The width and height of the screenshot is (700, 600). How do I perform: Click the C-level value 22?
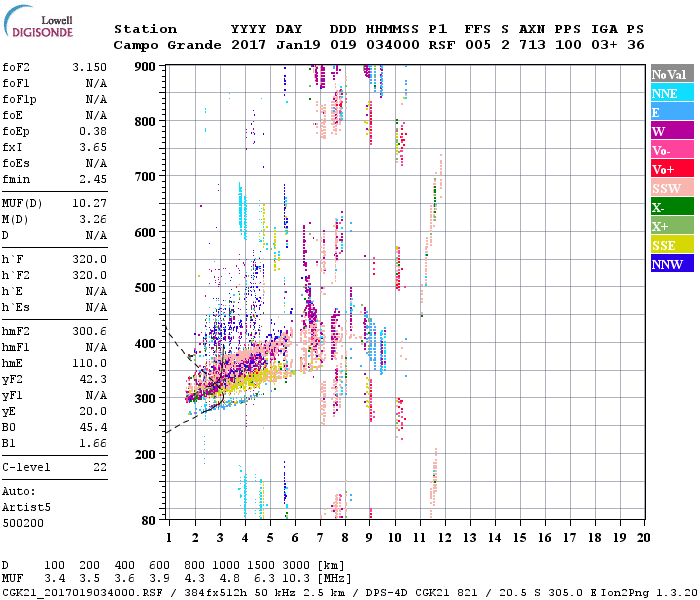click(x=100, y=467)
